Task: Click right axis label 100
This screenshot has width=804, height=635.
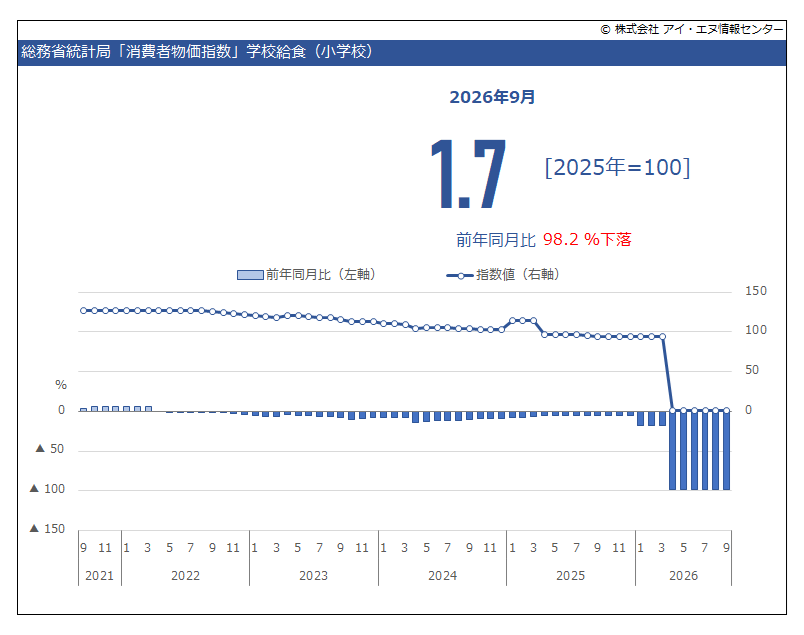Action: (756, 330)
